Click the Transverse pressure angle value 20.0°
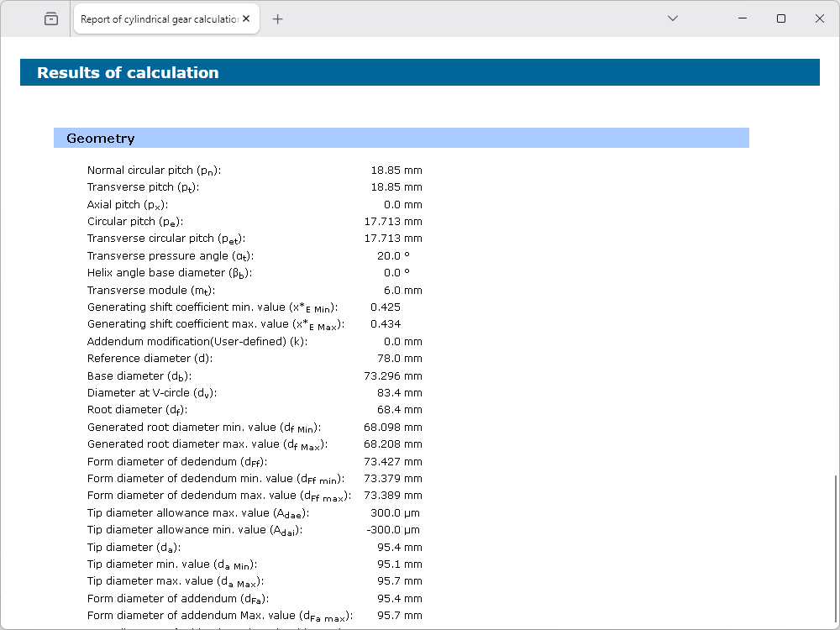 coord(393,256)
